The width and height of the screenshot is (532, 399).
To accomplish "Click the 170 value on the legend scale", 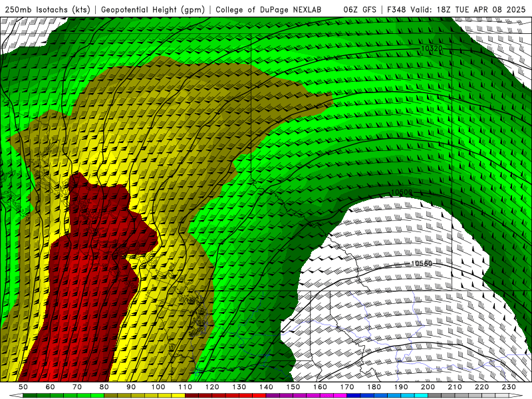I will coord(347,387).
